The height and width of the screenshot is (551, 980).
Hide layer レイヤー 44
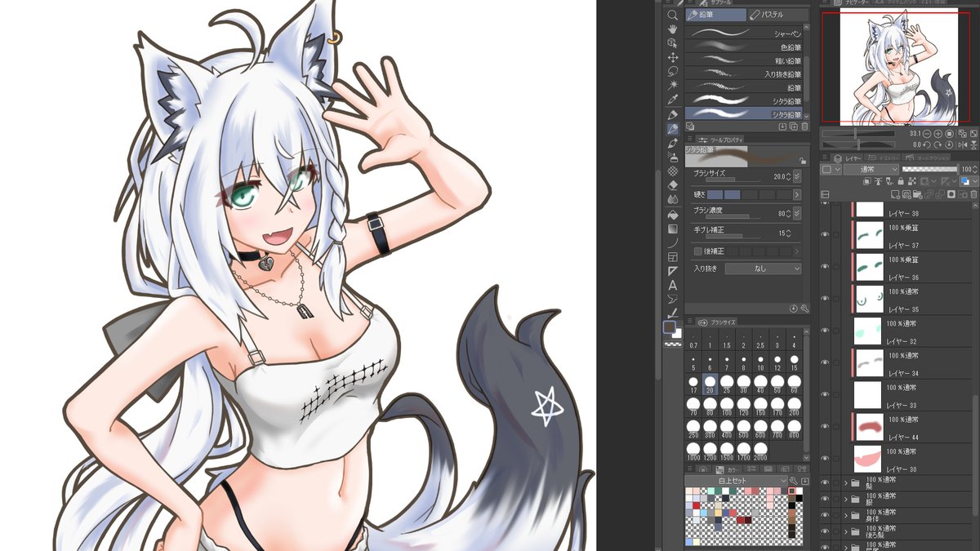pyautogui.click(x=825, y=425)
